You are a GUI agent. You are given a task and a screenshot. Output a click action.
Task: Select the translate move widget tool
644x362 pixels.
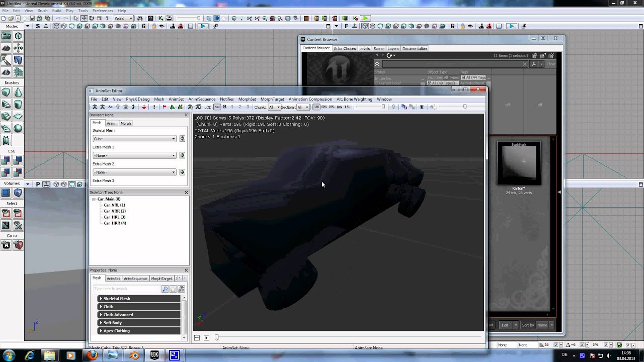pyautogui.click(x=84, y=18)
